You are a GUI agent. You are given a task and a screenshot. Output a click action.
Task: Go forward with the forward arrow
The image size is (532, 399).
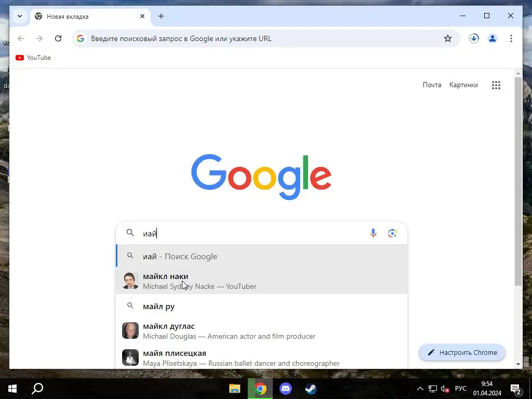39,38
